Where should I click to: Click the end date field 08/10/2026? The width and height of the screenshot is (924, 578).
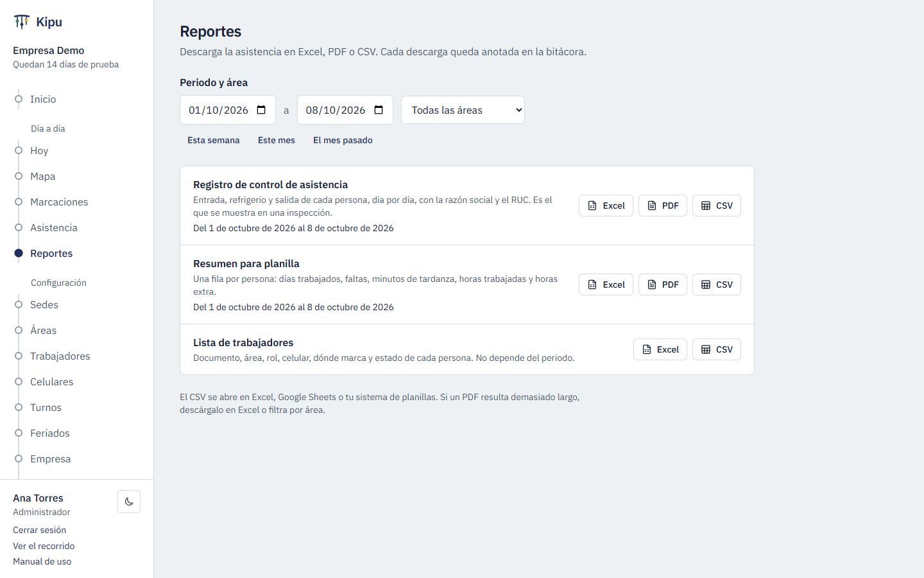(x=345, y=110)
